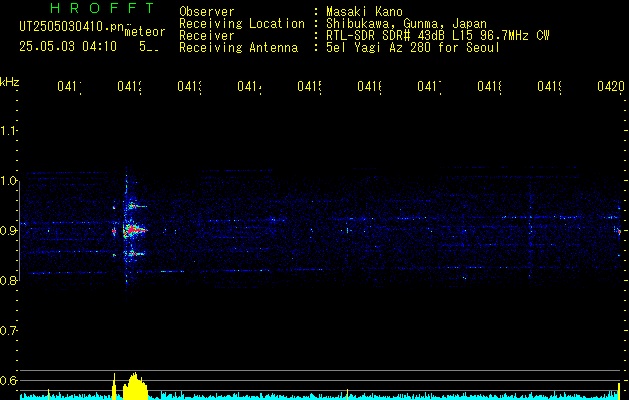The height and width of the screenshot is (400, 629).
Task: Click the 0.6 kHz axis value
Action: (8, 380)
